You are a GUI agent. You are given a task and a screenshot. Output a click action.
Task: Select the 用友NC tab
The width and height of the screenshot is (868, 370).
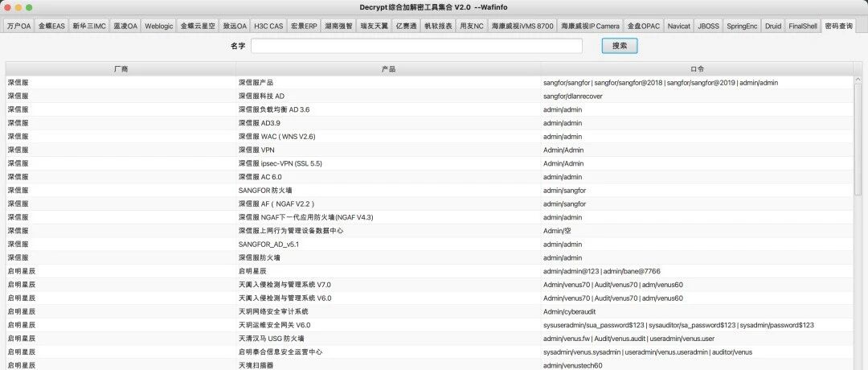click(x=471, y=26)
